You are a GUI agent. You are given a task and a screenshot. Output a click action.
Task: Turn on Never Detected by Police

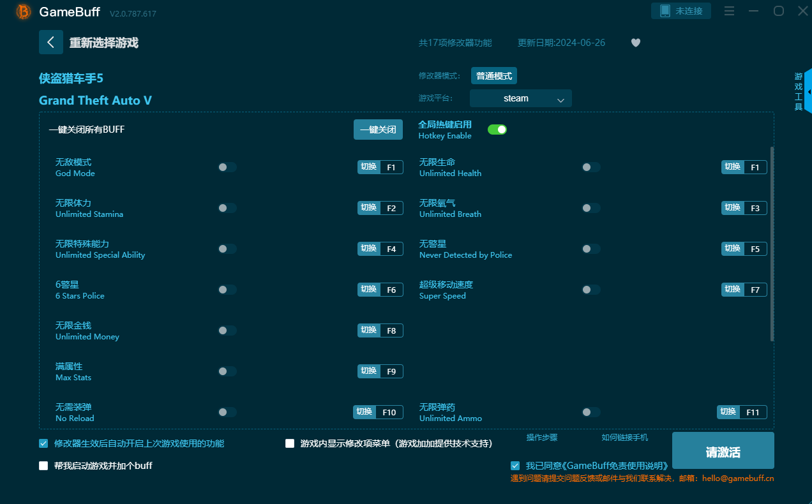pyautogui.click(x=591, y=249)
